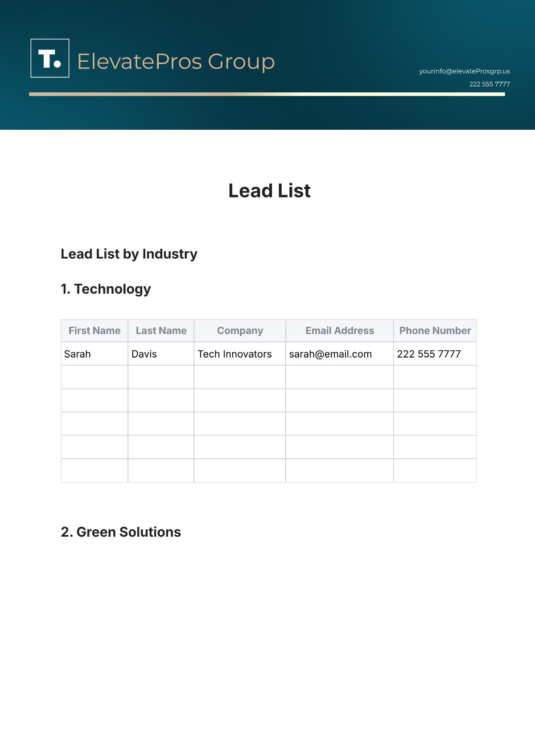Image resolution: width=535 pixels, height=756 pixels.
Task: Select the ElevatePros Group company name
Action: (x=176, y=62)
